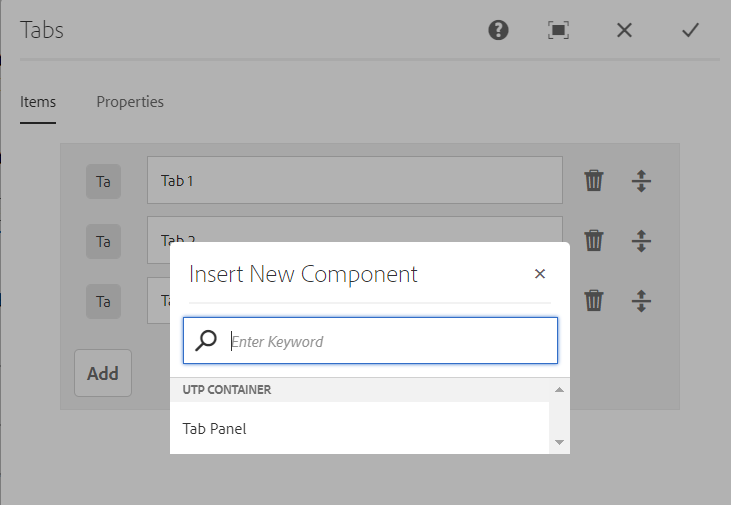Image resolution: width=731 pixels, height=505 pixels.
Task: Switch to the Properties tab
Action: coord(130,102)
